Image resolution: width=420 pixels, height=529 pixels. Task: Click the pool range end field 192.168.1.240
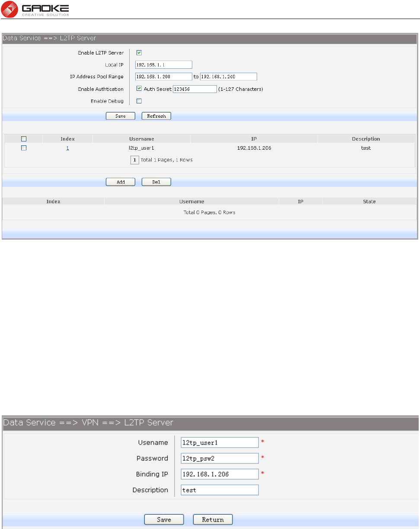[229, 77]
